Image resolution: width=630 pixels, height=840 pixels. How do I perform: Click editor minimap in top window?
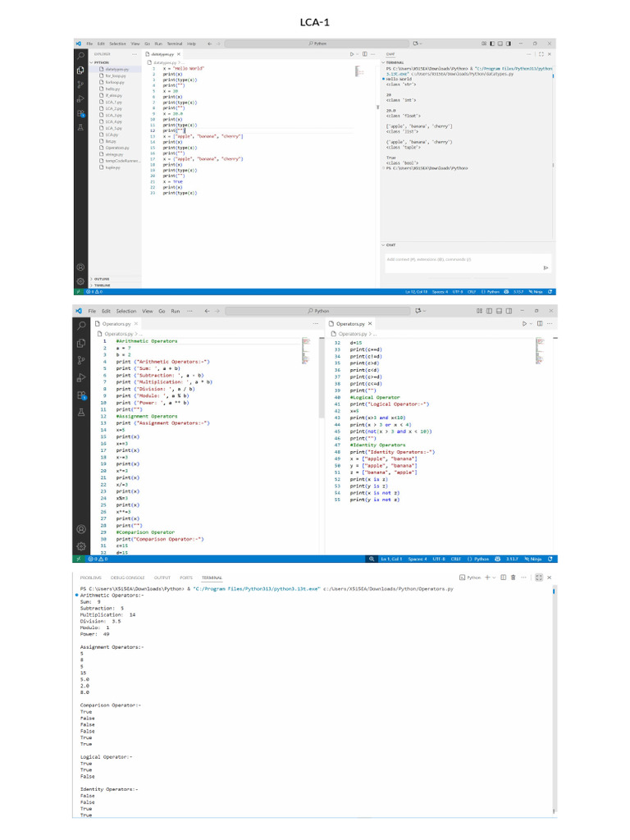[359, 71]
